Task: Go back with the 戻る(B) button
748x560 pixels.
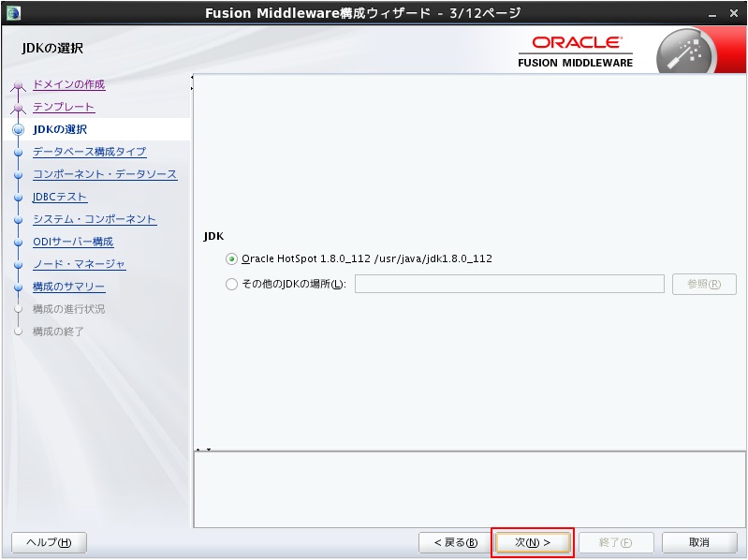Action: (x=456, y=542)
